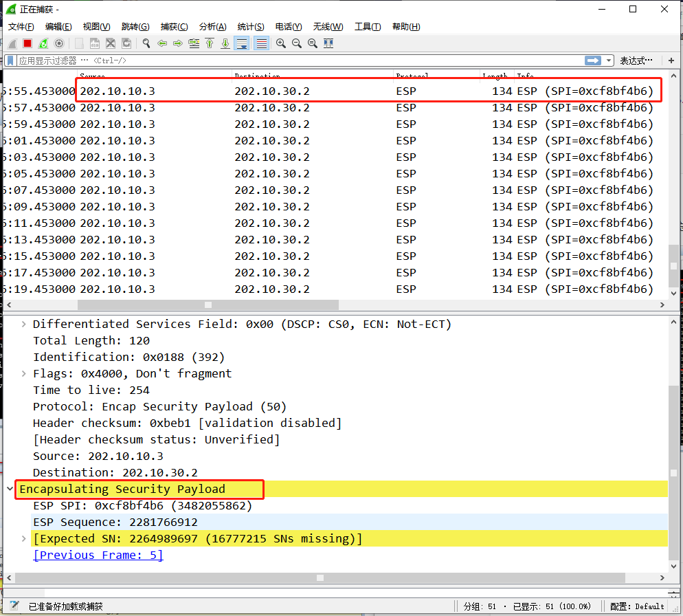Screen dimensions: 683x616
Task: Stop the running packet capture
Action: click(27, 43)
